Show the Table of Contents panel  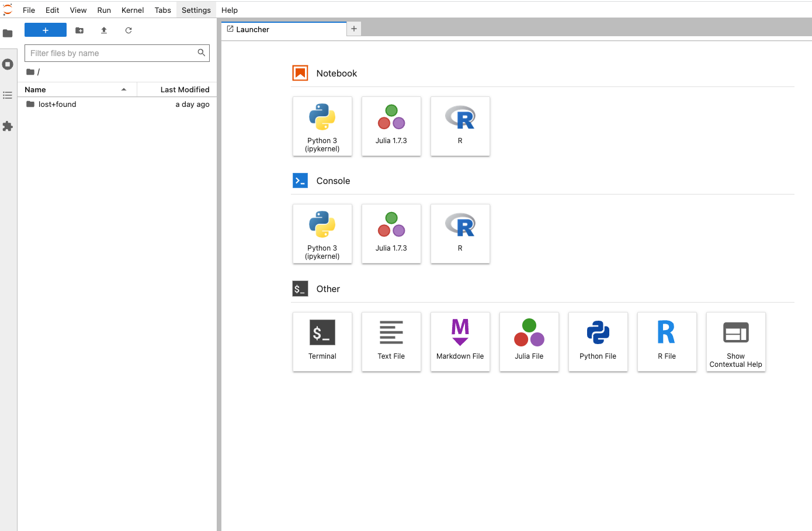8,95
